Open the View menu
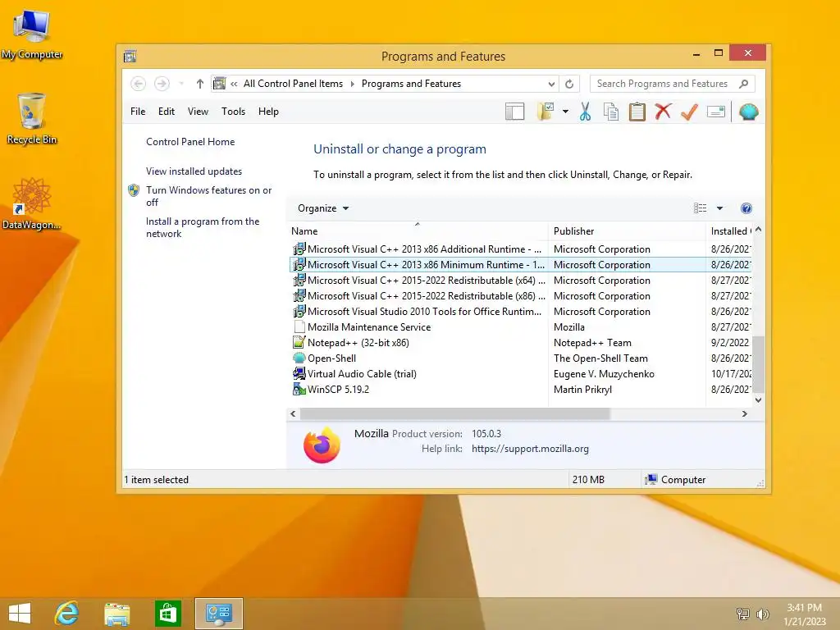The image size is (840, 630). point(198,112)
